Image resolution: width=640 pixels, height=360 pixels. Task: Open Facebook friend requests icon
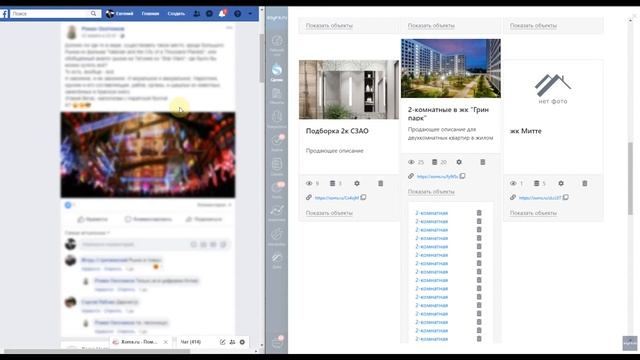(x=197, y=13)
